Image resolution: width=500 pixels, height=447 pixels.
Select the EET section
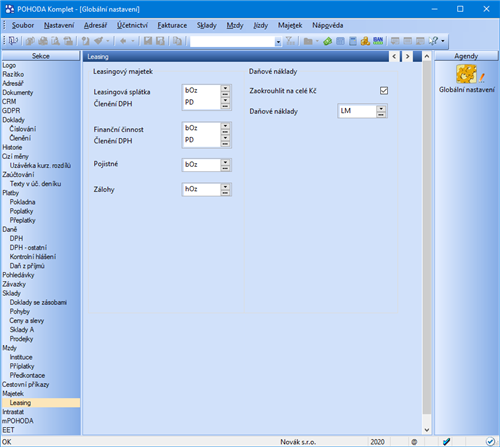(x=8, y=430)
